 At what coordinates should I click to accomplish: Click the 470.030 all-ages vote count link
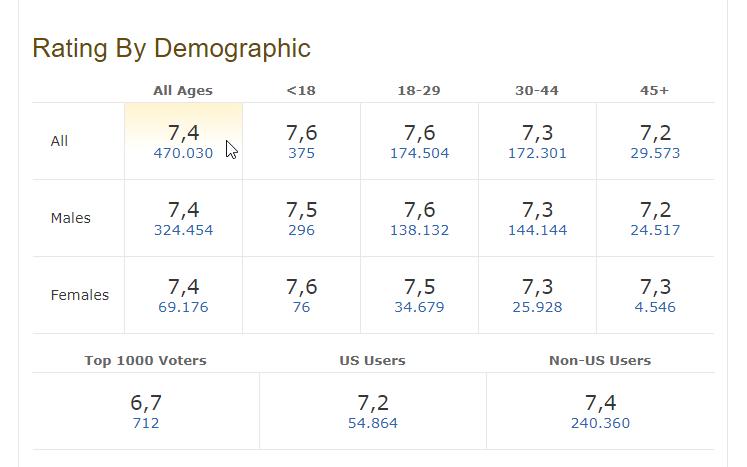183,154
